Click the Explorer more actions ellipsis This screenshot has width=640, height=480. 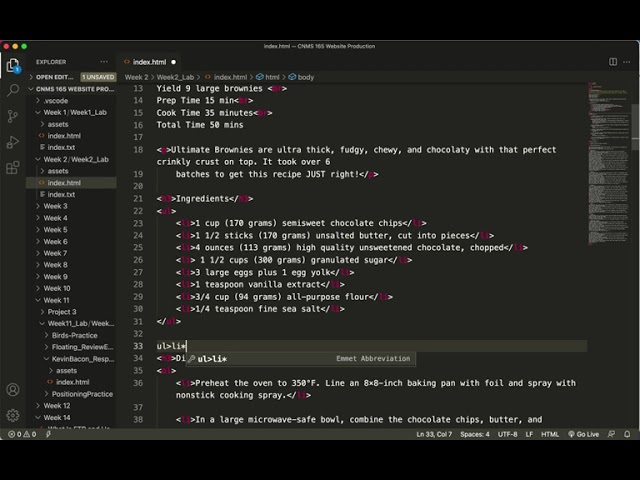click(x=104, y=62)
